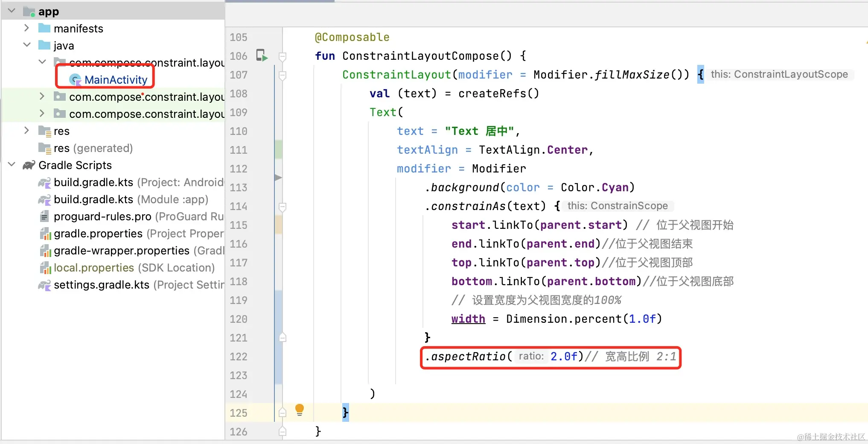
Task: Open build.gradle.kts (Module :app)
Action: click(x=131, y=199)
